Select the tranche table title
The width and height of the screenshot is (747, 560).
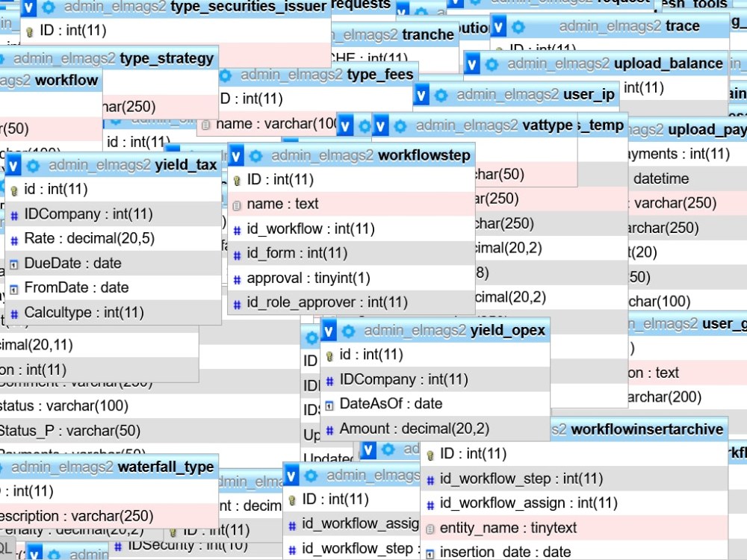point(428,35)
